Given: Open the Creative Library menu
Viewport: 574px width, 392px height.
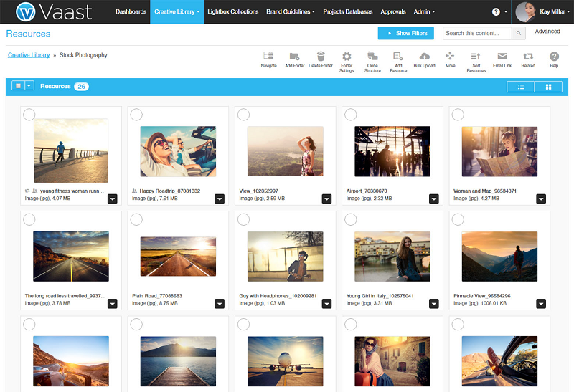Looking at the screenshot, I should click(x=177, y=11).
